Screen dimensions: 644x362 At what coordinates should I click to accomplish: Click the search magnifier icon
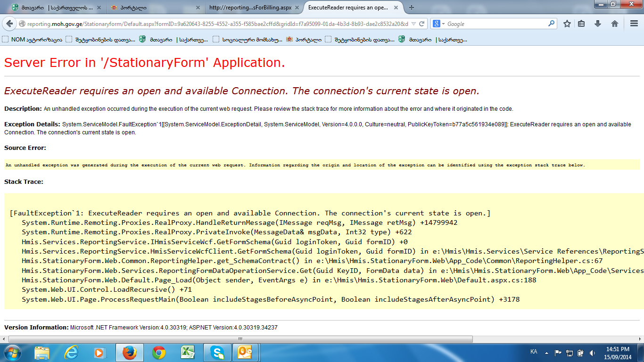pos(551,24)
